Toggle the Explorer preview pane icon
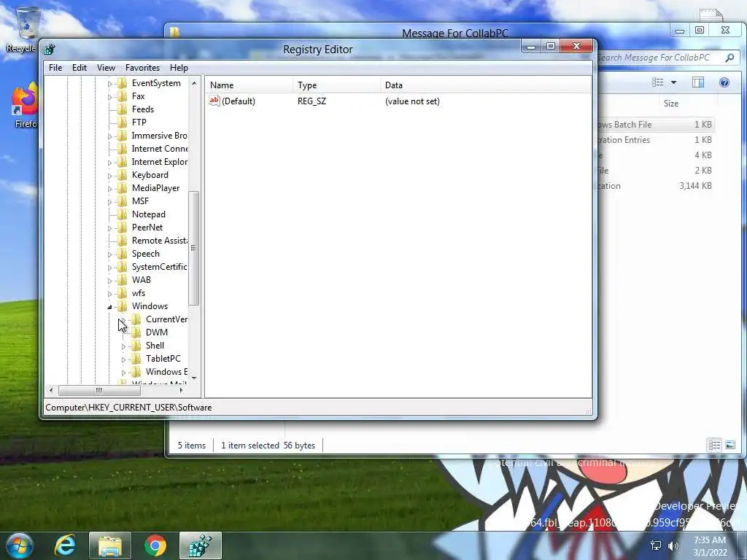The width and height of the screenshot is (747, 560). (698, 82)
